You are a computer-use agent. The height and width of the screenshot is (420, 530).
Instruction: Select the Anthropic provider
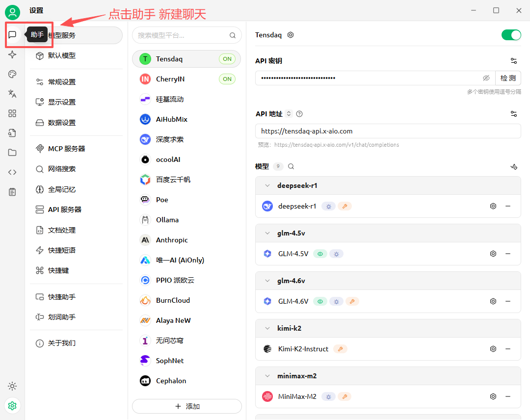point(186,240)
